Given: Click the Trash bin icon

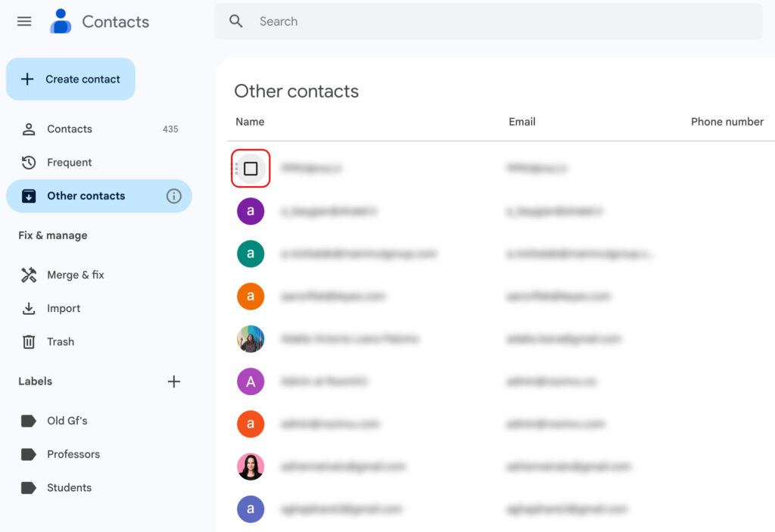Looking at the screenshot, I should [x=29, y=342].
